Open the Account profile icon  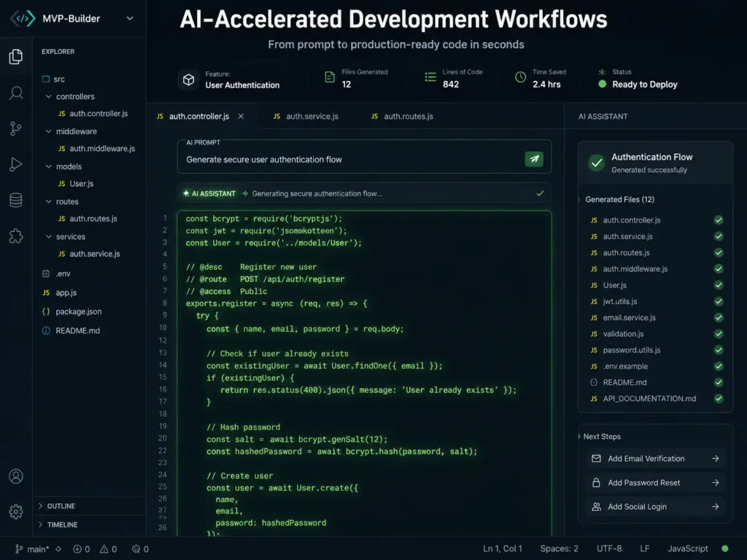pyautogui.click(x=16, y=476)
